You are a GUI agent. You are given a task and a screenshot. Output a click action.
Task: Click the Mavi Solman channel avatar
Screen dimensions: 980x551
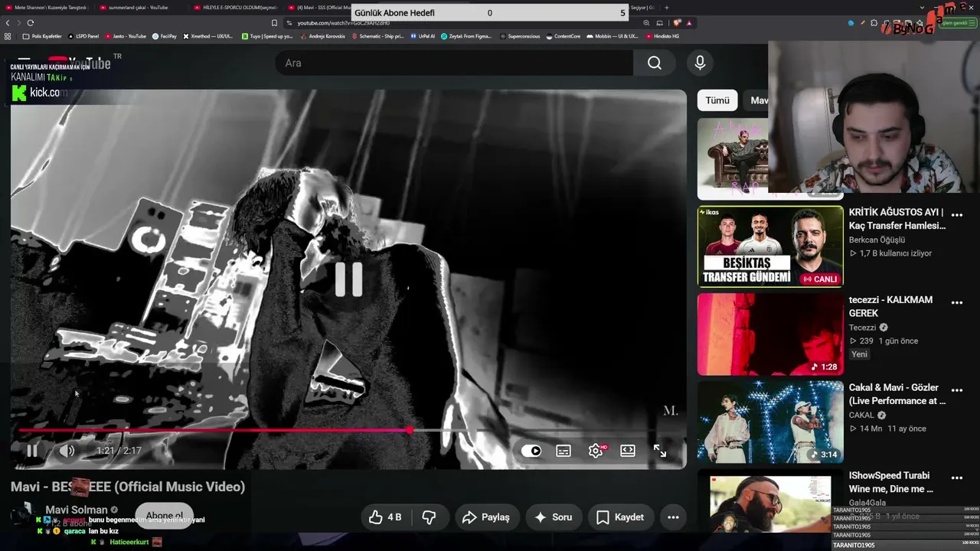click(x=24, y=514)
